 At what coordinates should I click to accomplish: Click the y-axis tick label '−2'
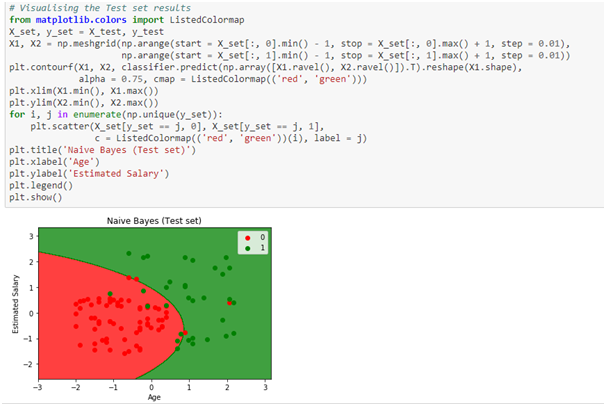click(29, 364)
